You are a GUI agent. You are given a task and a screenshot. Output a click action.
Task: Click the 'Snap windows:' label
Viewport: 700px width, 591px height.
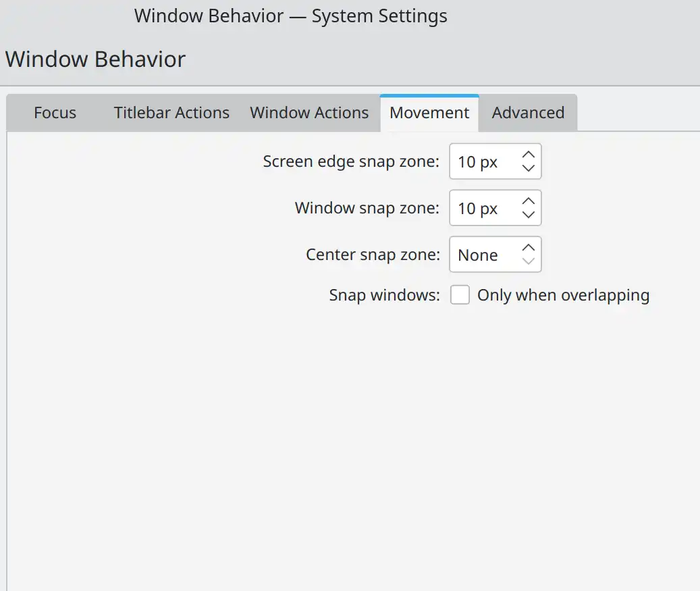[384, 295]
